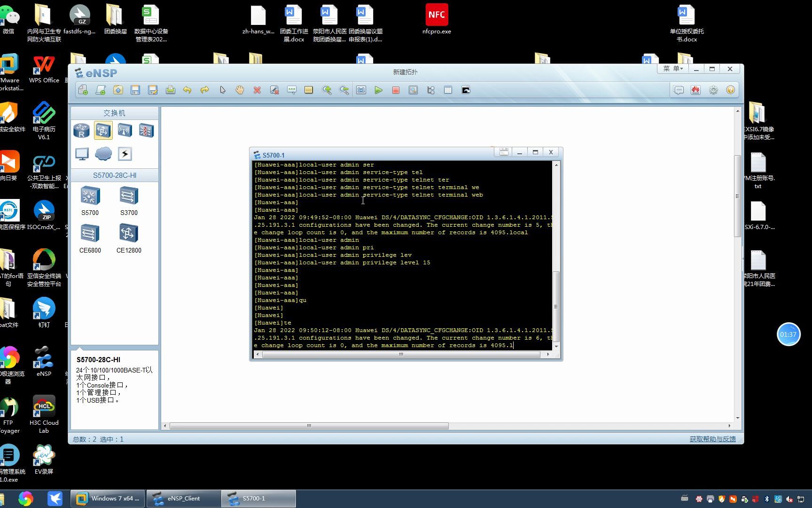812x508 pixels.
Task: Click the red X delete tool
Action: tap(257, 90)
